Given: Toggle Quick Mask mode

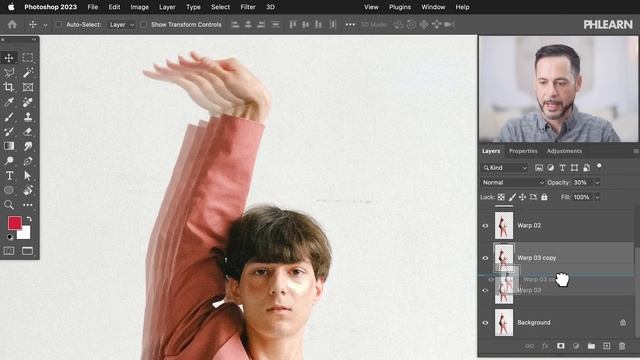Looking at the screenshot, I should [x=9, y=251].
